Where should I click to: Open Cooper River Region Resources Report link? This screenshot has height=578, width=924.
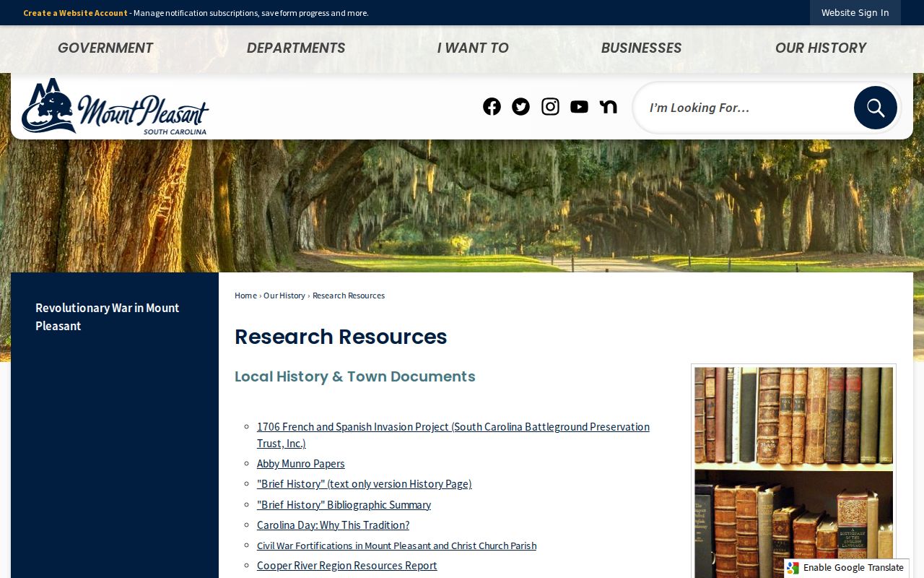tap(347, 566)
